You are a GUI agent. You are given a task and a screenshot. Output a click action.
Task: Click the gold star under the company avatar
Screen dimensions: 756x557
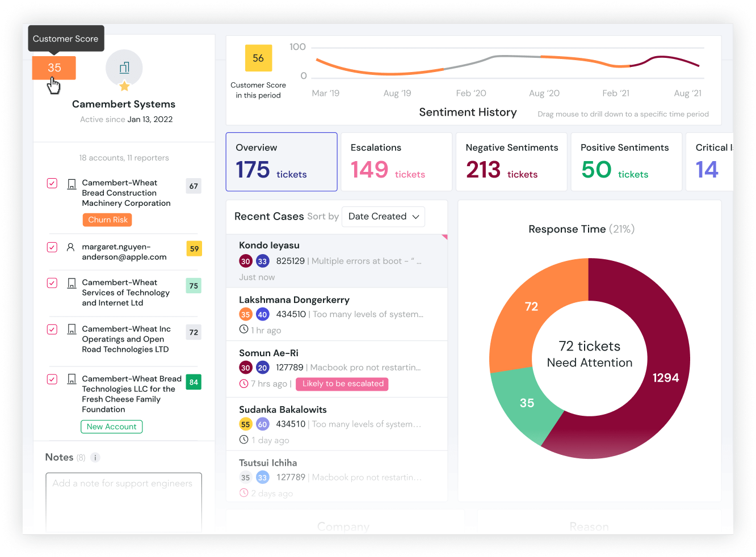click(x=124, y=86)
